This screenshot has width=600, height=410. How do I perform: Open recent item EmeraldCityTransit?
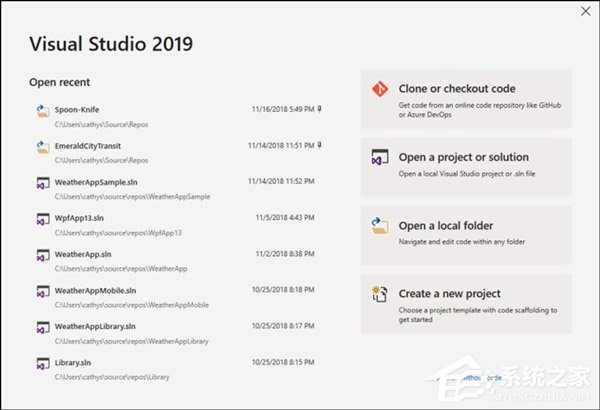(177, 153)
